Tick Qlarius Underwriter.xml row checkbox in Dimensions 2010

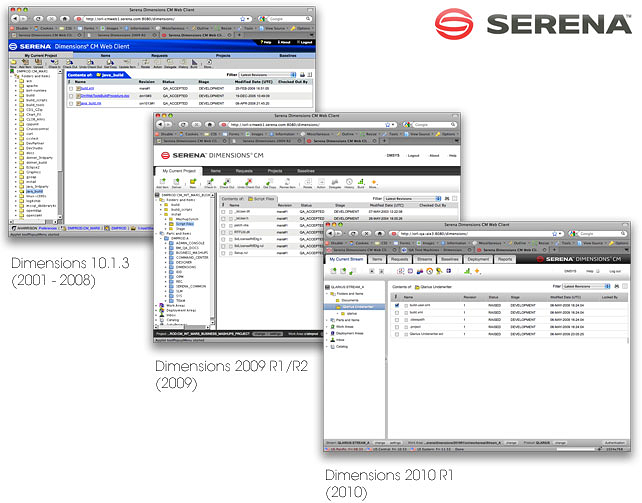[397, 334]
